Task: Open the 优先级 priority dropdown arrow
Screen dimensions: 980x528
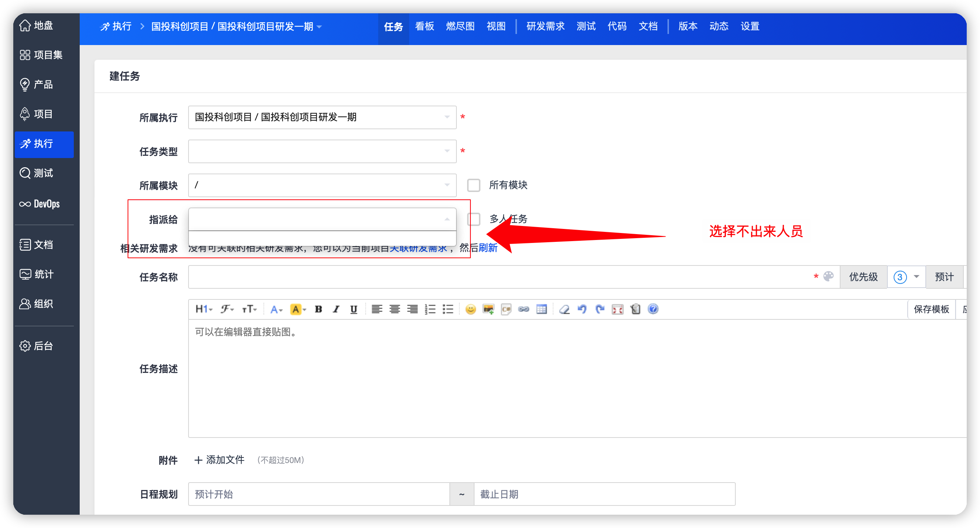Action: point(916,277)
